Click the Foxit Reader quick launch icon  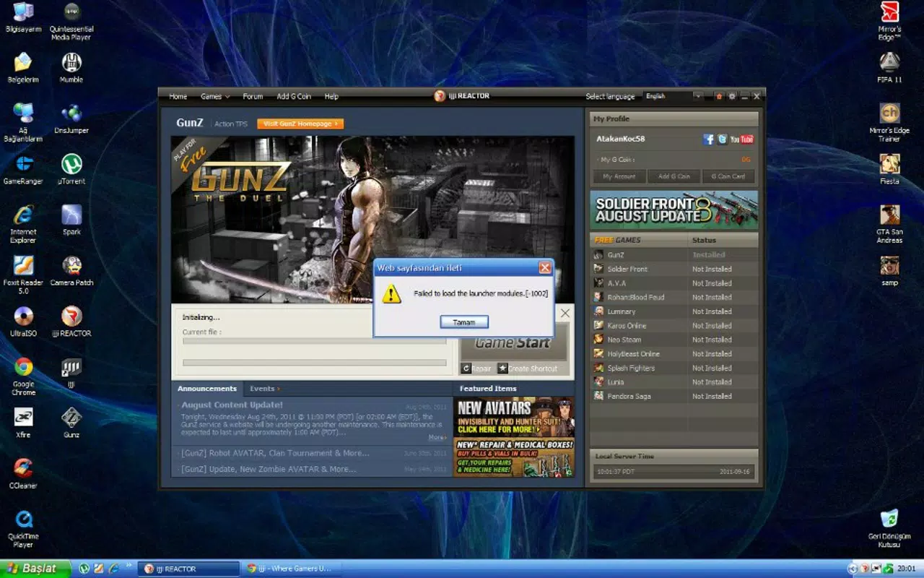click(x=98, y=569)
